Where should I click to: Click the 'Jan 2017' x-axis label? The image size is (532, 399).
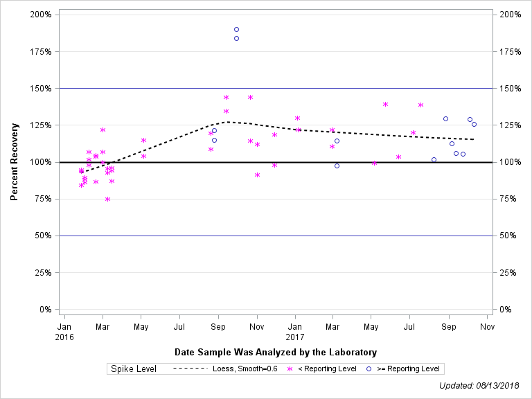[295, 332]
